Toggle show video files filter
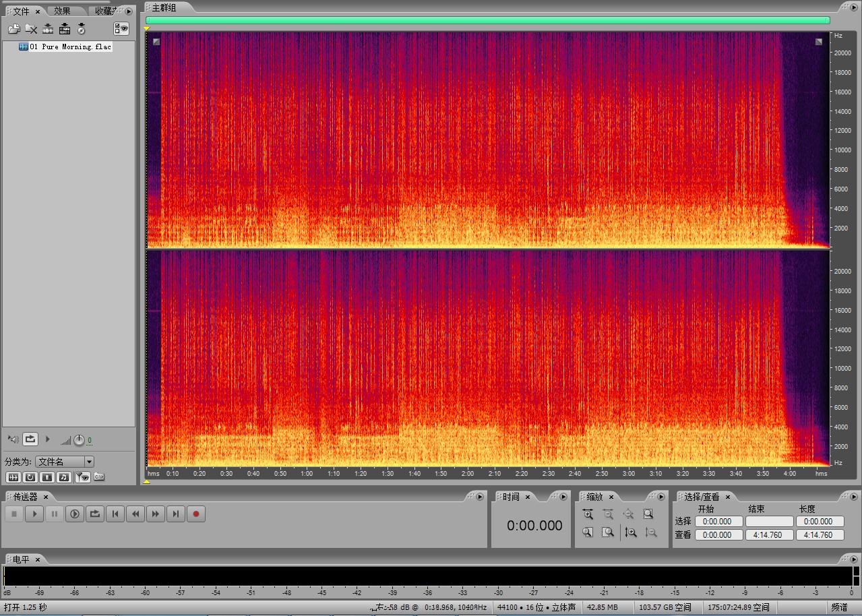Viewport: 862px width, 616px height. tap(47, 477)
